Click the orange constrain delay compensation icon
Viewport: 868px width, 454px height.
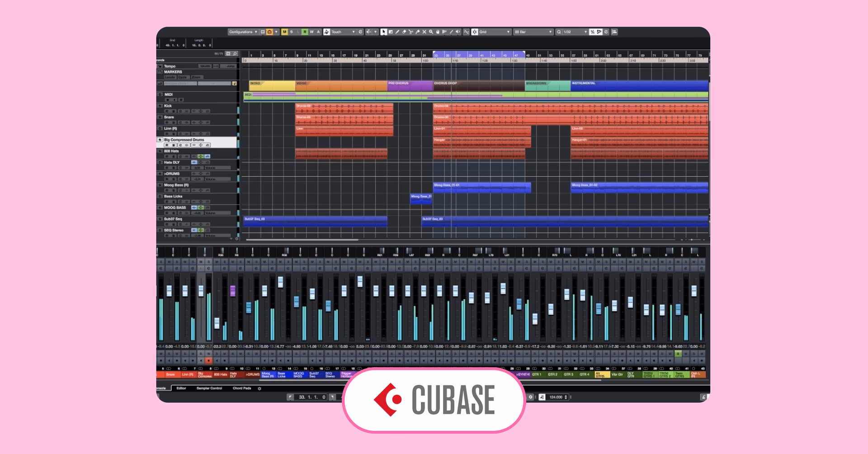(269, 32)
